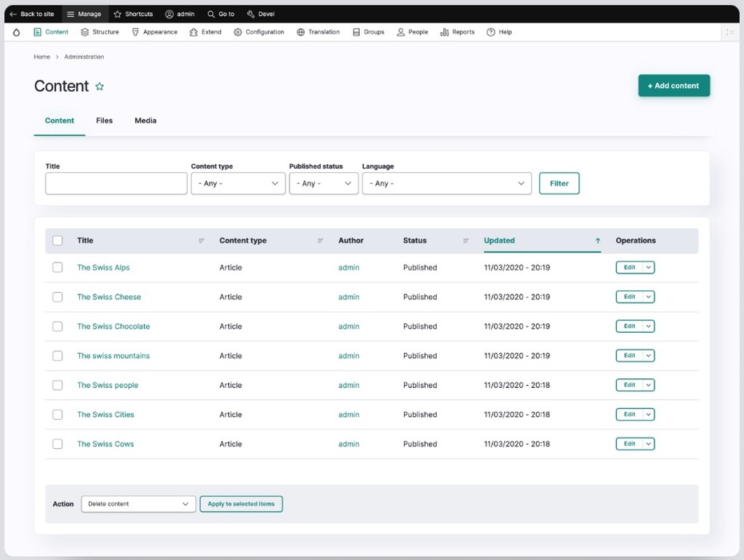Open the Content type filter dropdown

coord(238,184)
